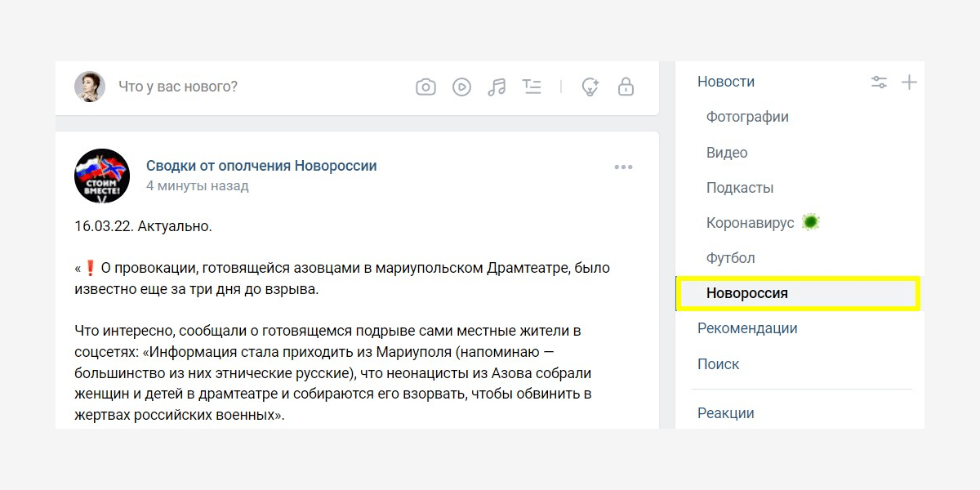Click the "4 минуты назад" post timestamp
980x490 pixels.
pyautogui.click(x=197, y=186)
